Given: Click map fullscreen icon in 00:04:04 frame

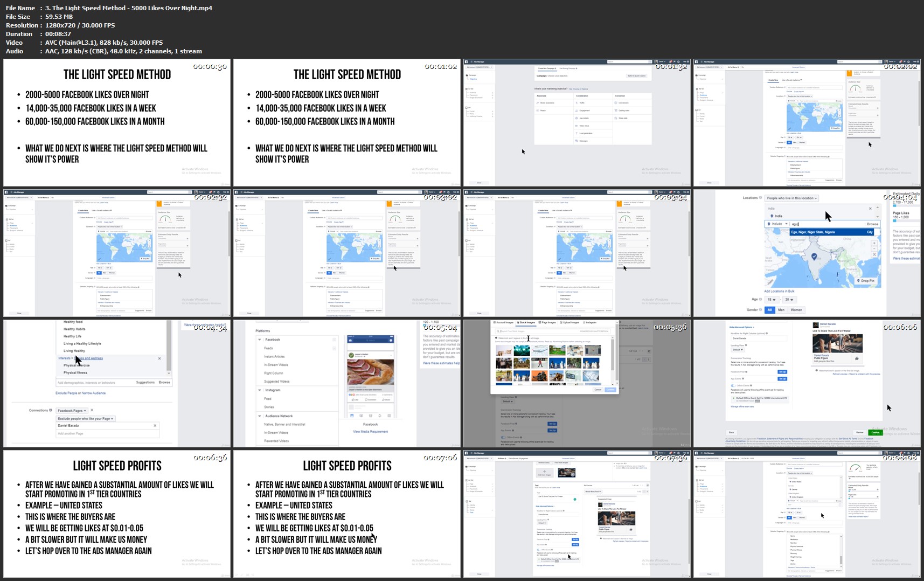Looking at the screenshot, I should point(874,254).
